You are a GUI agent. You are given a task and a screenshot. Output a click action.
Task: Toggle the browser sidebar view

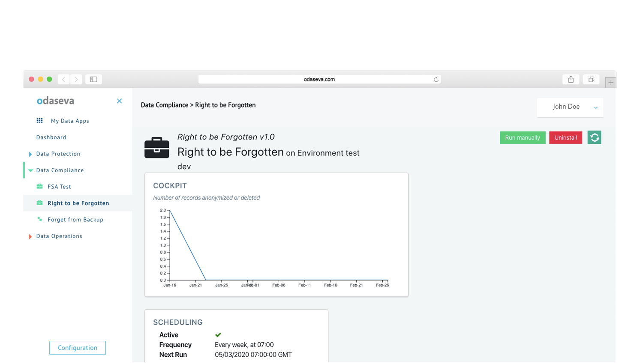93,79
